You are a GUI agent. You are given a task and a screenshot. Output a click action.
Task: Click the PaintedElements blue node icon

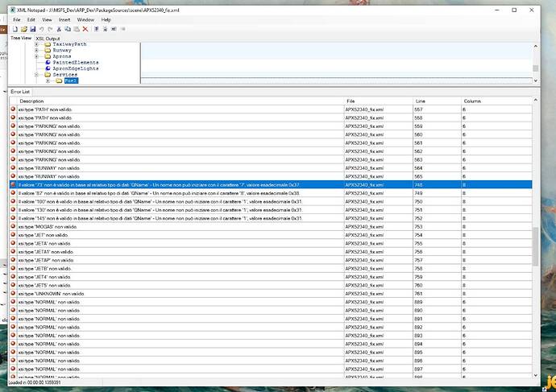48,62
